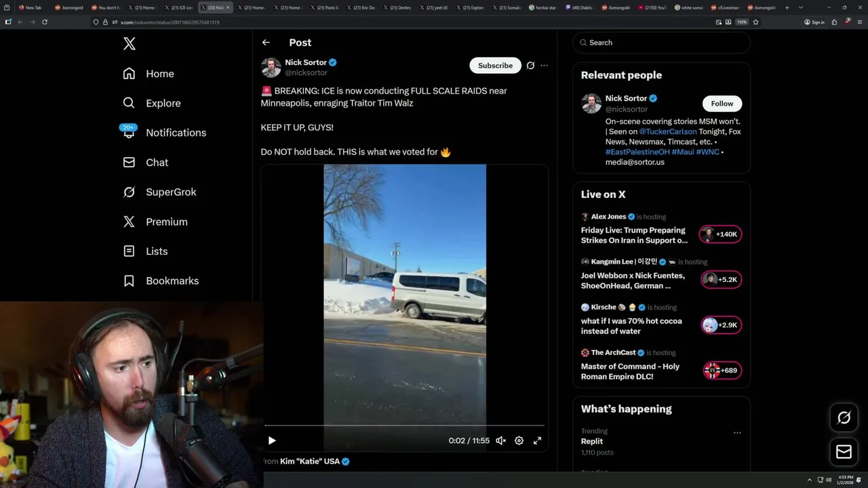The height and width of the screenshot is (488, 868).
Task: View Notifications with 20+ badge
Action: pos(164,133)
